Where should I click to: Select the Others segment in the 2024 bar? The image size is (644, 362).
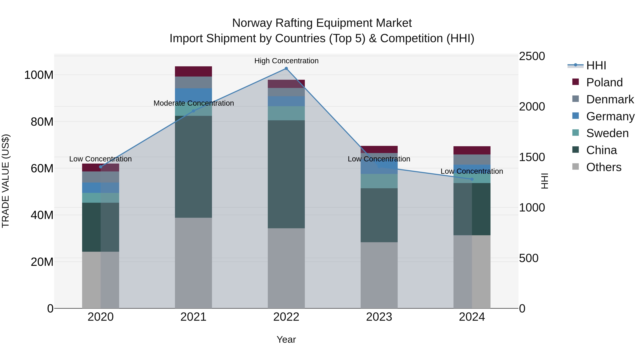pos(472,272)
